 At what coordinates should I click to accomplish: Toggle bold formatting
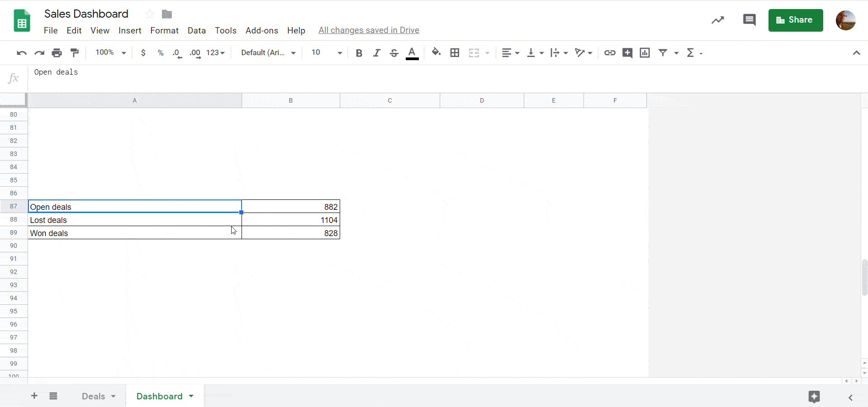point(359,53)
